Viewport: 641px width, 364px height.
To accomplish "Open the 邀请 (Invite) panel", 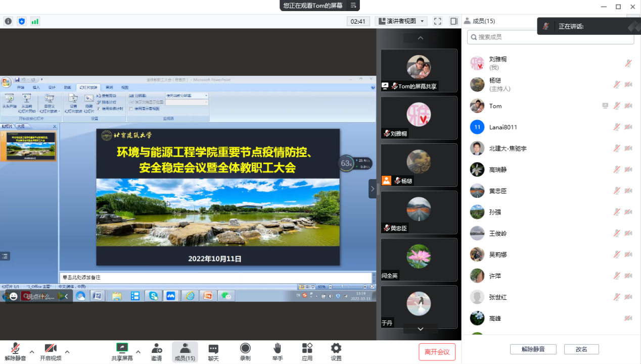I will pos(157,351).
